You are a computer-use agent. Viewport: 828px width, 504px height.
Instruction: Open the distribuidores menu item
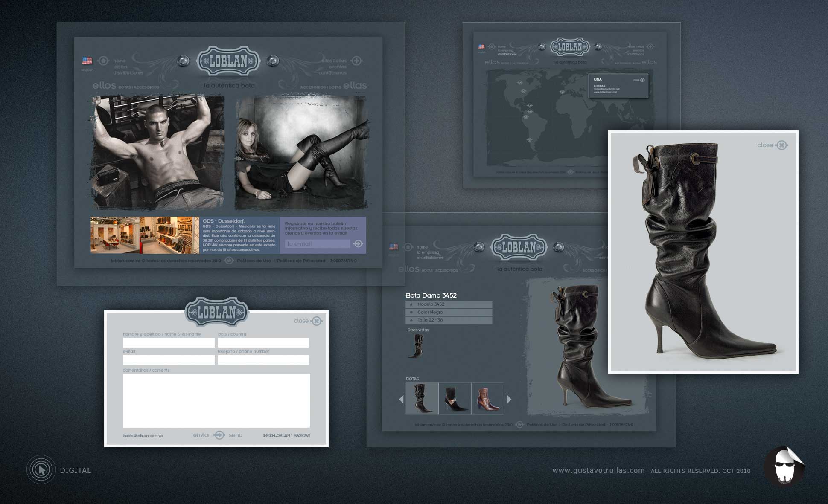pos(128,73)
